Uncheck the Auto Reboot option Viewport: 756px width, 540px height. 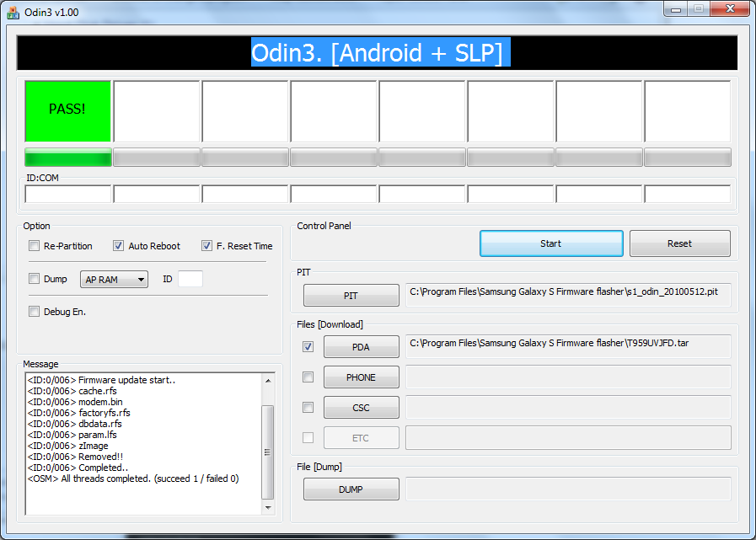118,246
